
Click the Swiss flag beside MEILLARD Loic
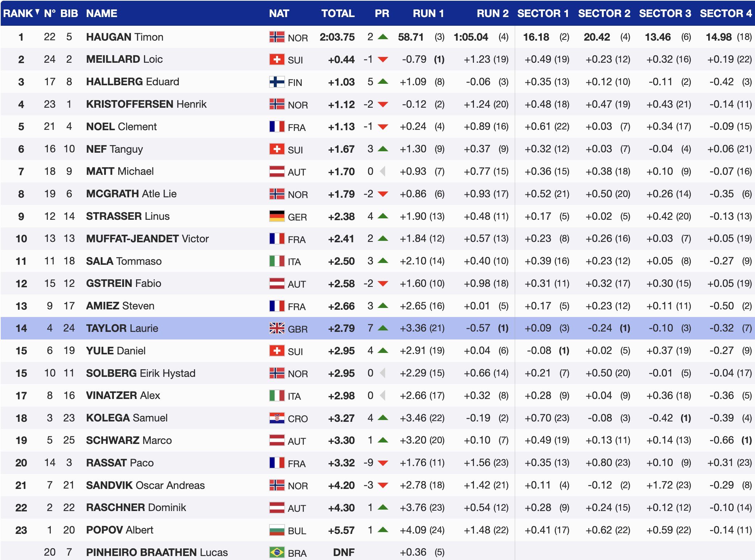click(277, 59)
